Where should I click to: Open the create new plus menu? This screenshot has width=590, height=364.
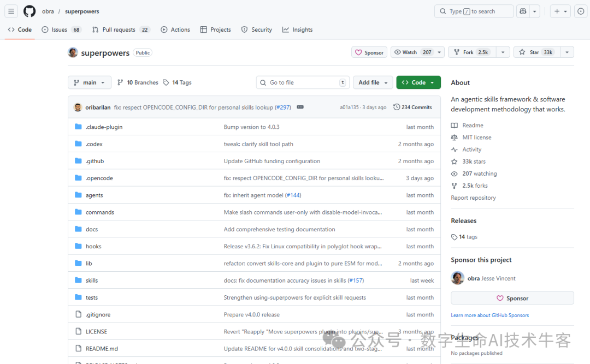pyautogui.click(x=560, y=11)
